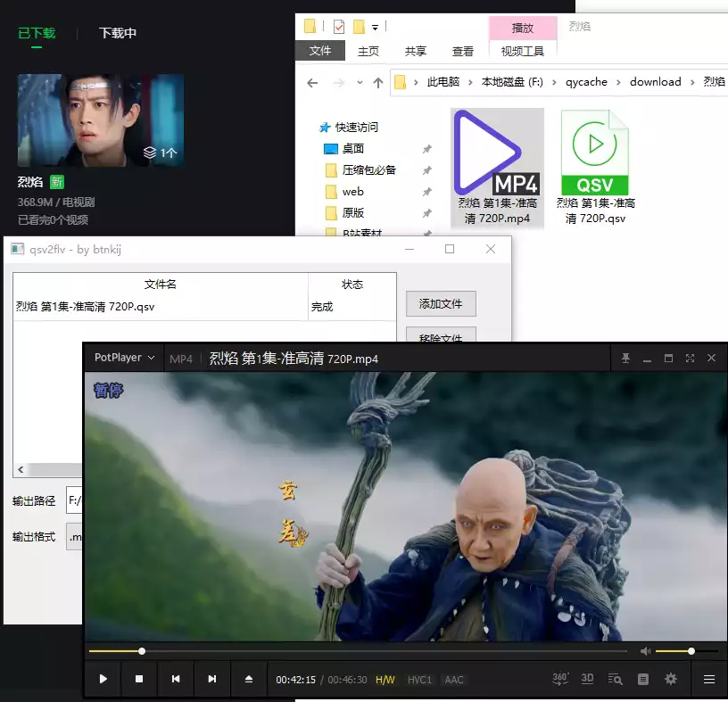Click the Properties checkmark quick access icon
The height and width of the screenshot is (702, 728).
(339, 27)
